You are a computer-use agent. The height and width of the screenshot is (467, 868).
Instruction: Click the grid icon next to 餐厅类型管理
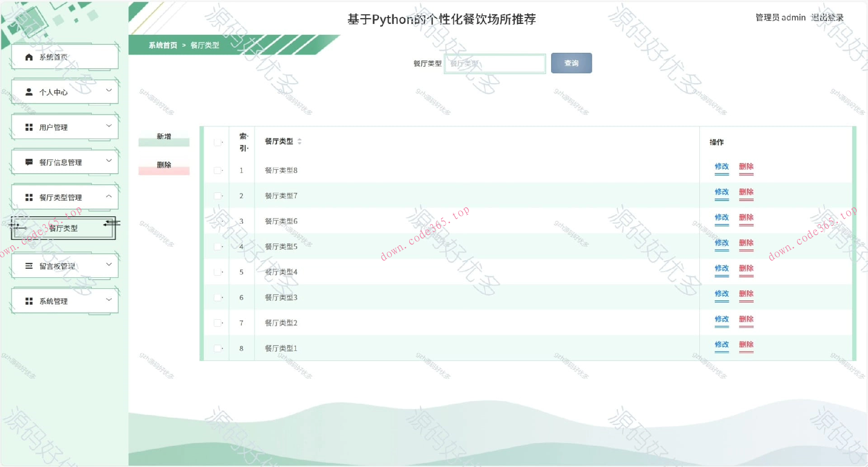[29, 197]
